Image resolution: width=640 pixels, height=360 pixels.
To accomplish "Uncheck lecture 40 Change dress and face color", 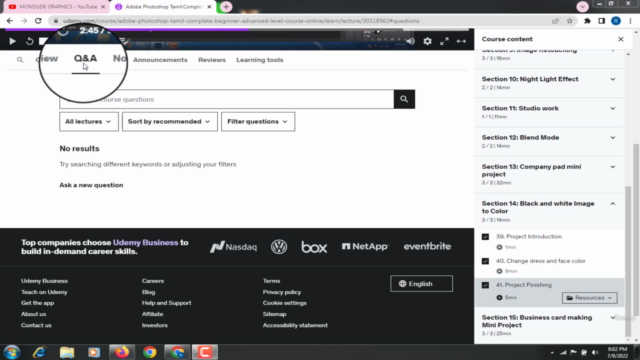I will coord(485,261).
